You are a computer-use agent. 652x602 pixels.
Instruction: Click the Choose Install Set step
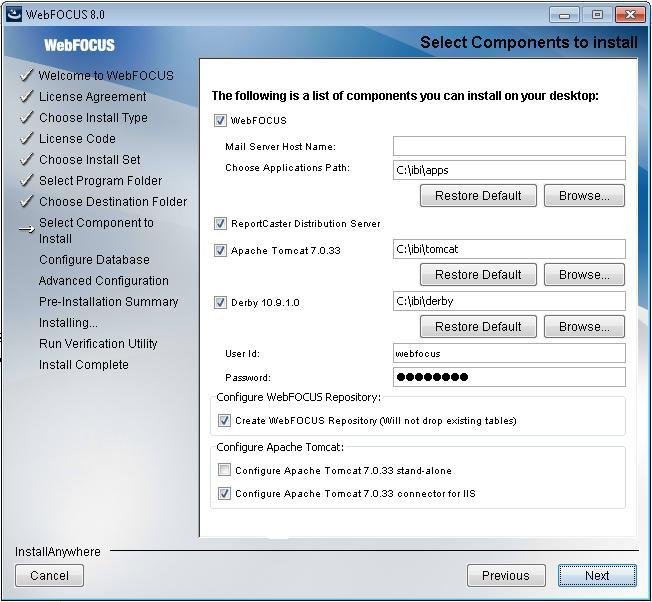pyautogui.click(x=89, y=160)
